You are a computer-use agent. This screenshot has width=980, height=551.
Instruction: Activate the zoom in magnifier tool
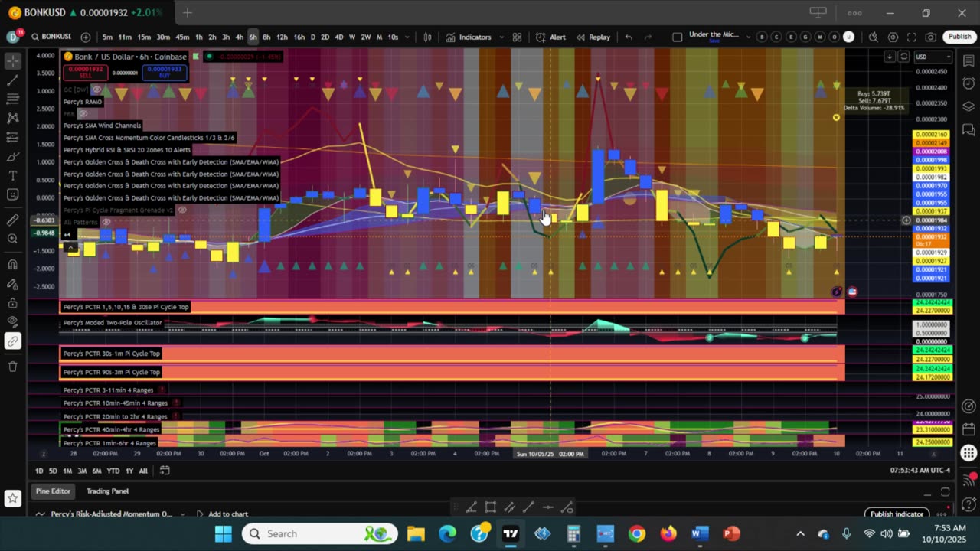(12, 239)
